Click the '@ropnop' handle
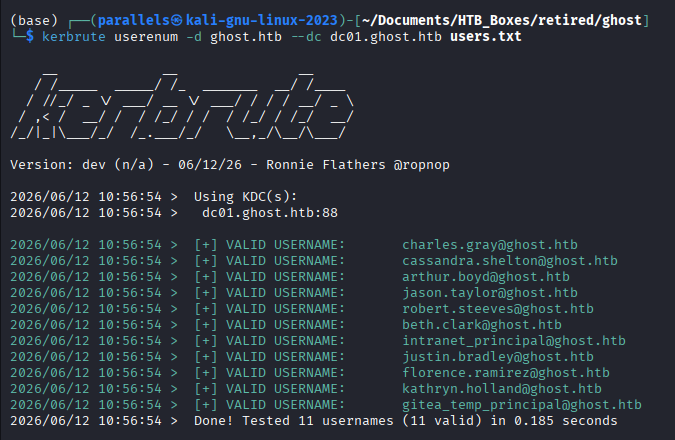Screen dimensions: 675x440 [x=422, y=165]
